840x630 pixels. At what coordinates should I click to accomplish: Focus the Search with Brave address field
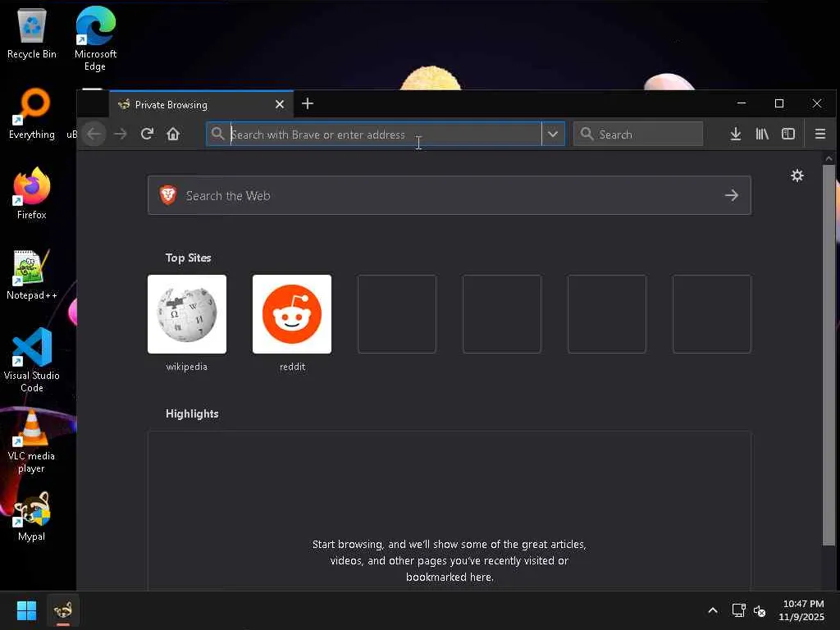click(x=385, y=134)
